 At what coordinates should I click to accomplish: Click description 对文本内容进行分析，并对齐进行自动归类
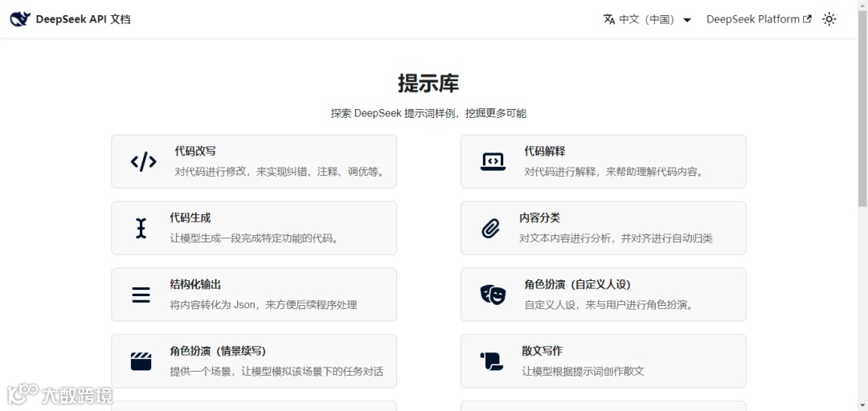(616, 238)
